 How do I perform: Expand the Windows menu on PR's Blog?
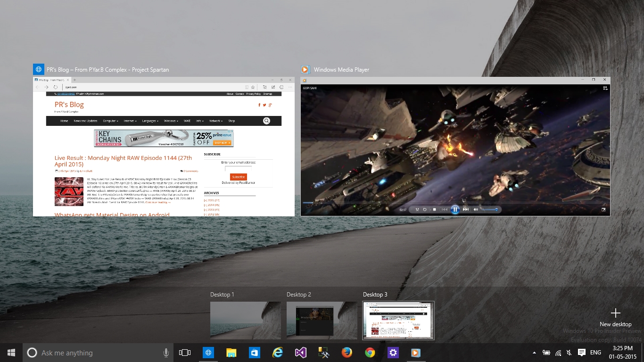pyautogui.click(x=171, y=121)
